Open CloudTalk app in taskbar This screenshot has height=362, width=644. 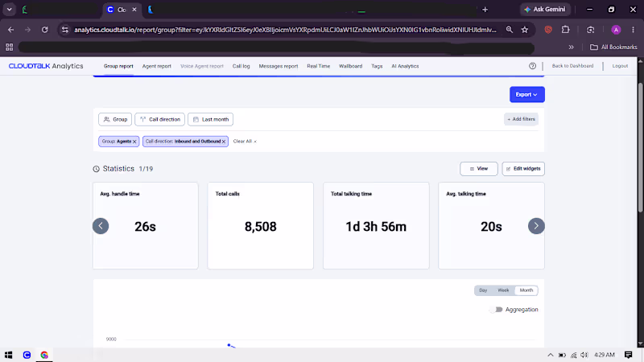(27, 355)
